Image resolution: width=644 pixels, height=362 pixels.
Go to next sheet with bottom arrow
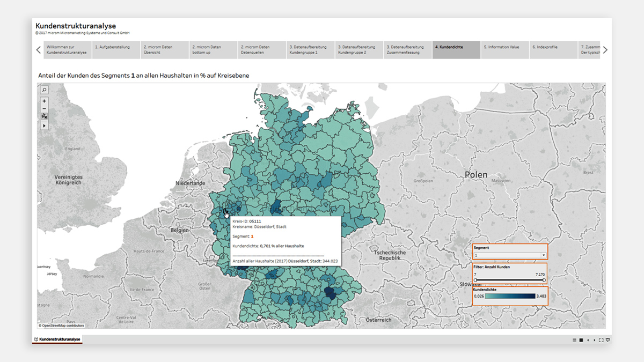pos(594,340)
